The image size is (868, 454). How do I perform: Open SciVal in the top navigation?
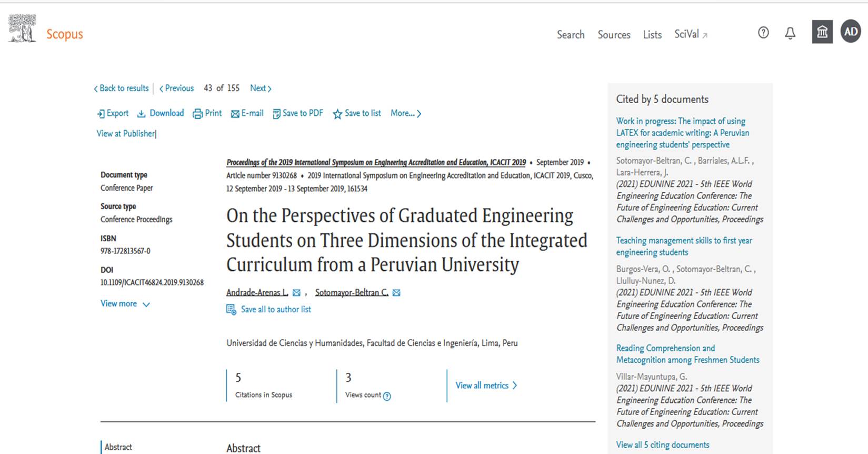[x=686, y=34]
